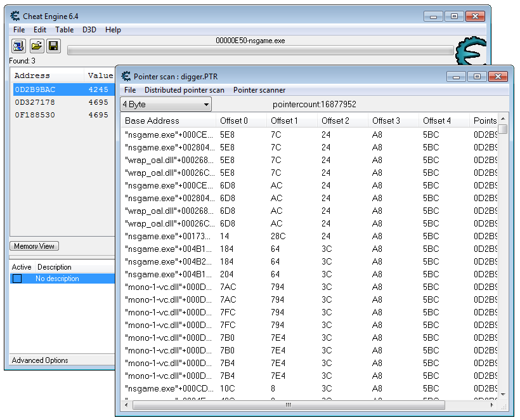Click the save floppy disk icon
Viewport: 520px width, 420px height.
click(53, 46)
